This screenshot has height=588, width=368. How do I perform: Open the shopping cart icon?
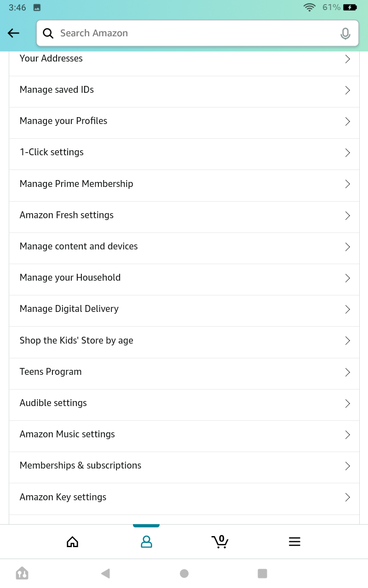point(220,542)
